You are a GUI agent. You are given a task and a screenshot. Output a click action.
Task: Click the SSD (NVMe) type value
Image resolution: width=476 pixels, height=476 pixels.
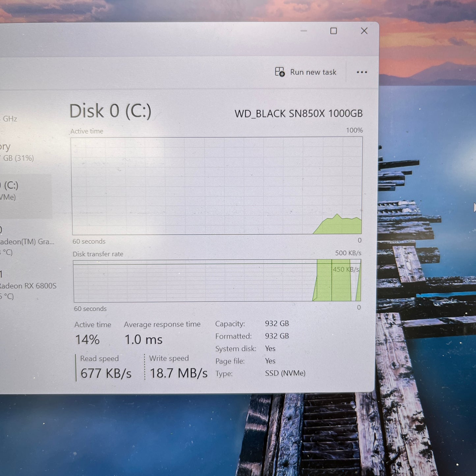[x=285, y=373]
